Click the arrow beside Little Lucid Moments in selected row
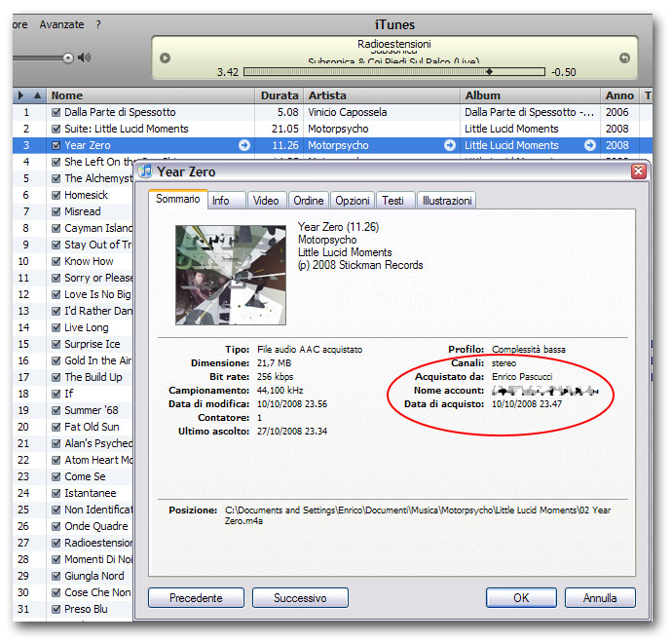 (590, 145)
